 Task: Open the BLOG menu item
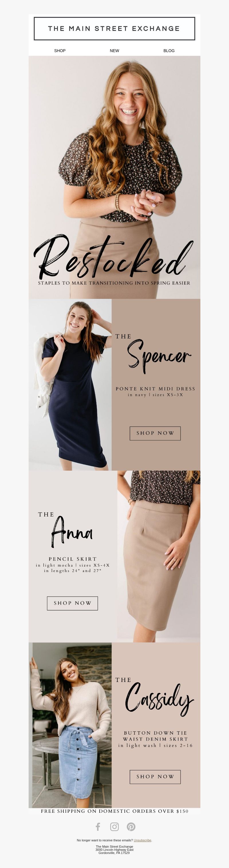point(169,51)
